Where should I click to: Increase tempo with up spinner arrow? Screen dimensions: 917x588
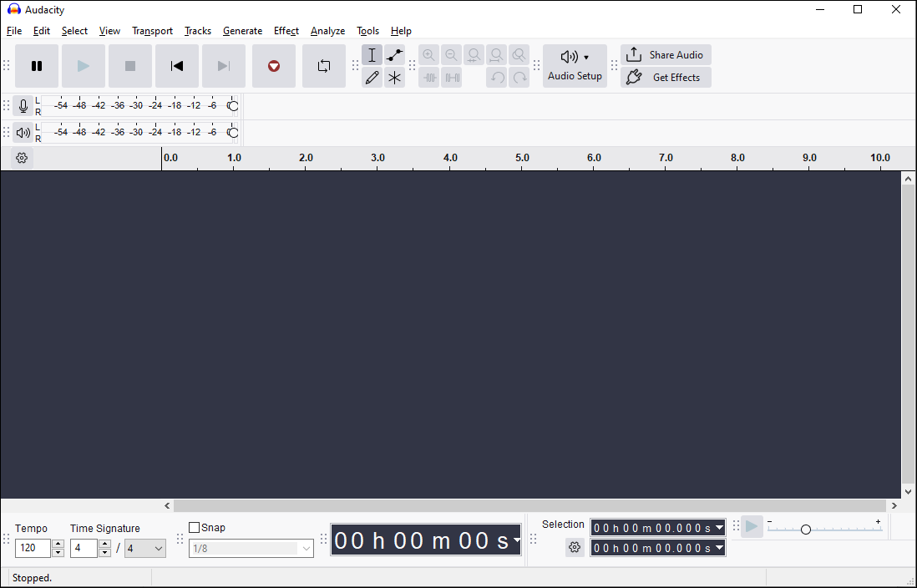(58, 544)
